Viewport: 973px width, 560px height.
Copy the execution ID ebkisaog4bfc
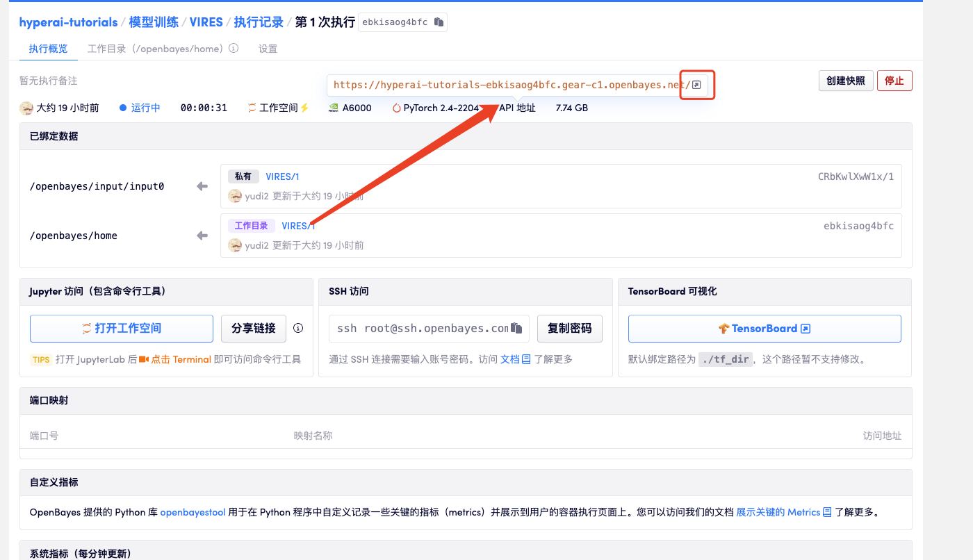[x=439, y=22]
